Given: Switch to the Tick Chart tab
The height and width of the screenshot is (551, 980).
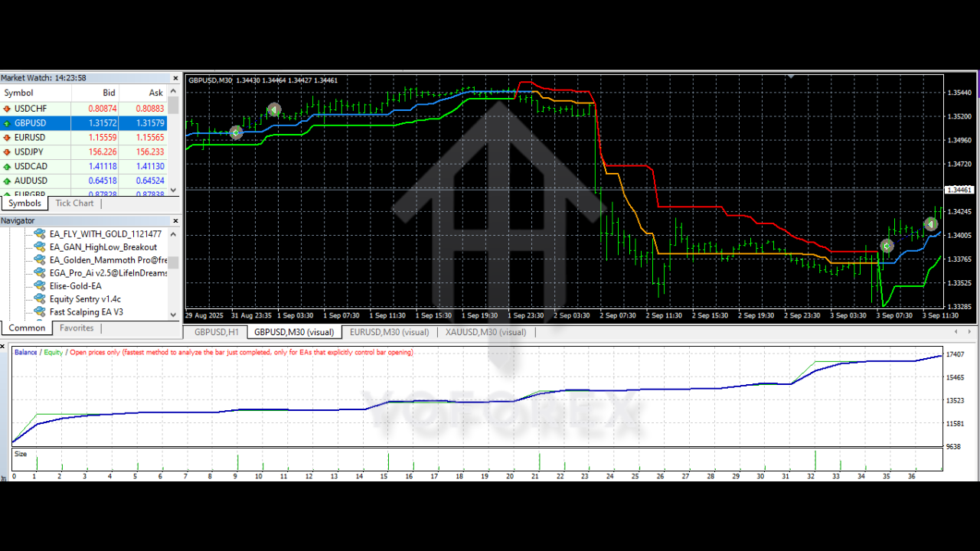Looking at the screenshot, I should (74, 204).
